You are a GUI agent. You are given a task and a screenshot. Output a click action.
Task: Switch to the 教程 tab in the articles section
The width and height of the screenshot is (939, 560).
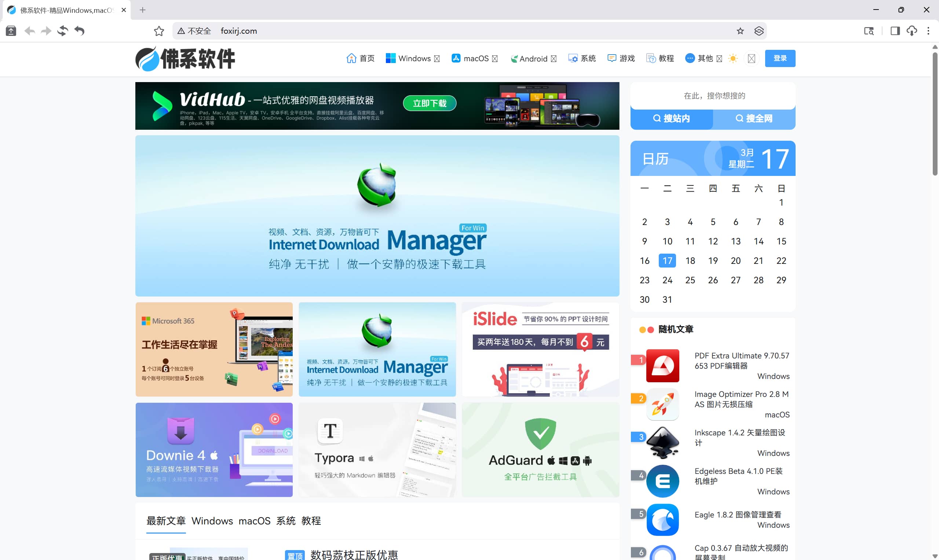[311, 521]
